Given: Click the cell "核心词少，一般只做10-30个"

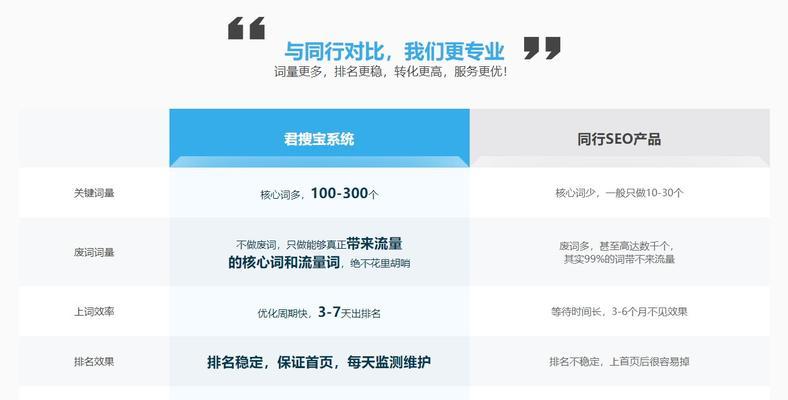Looking at the screenshot, I should [x=619, y=193].
